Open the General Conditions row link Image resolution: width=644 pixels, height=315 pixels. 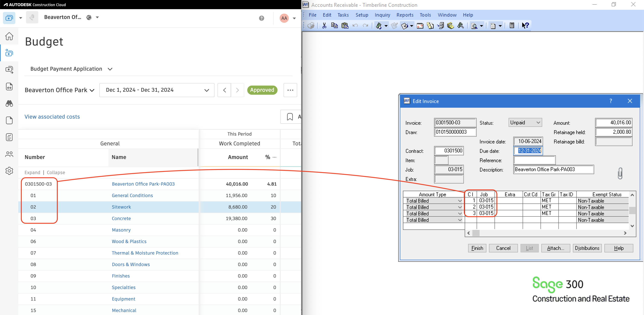pos(132,195)
